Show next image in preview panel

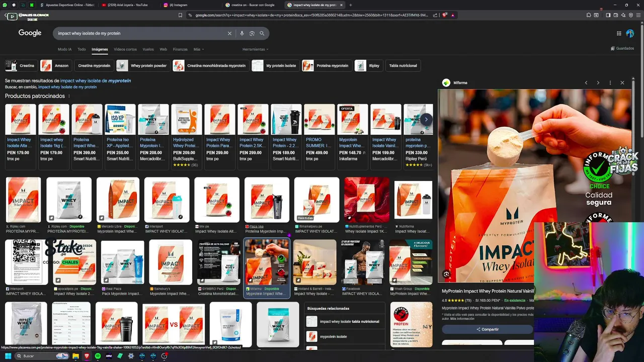point(598,82)
